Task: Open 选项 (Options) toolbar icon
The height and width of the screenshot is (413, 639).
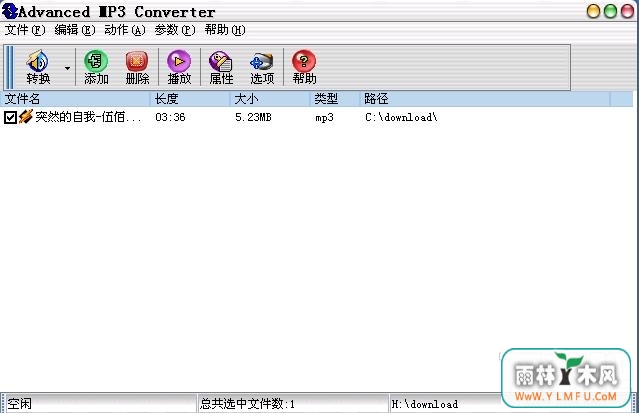Action: 262,67
